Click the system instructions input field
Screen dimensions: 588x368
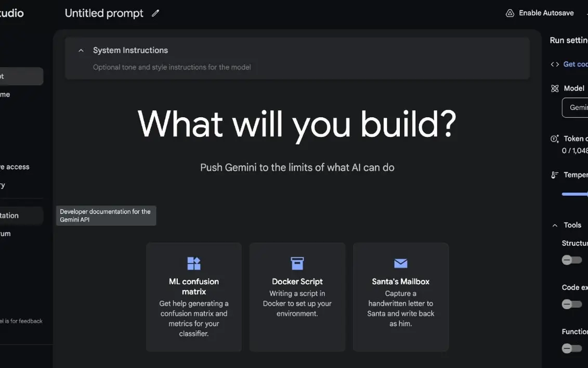click(172, 67)
